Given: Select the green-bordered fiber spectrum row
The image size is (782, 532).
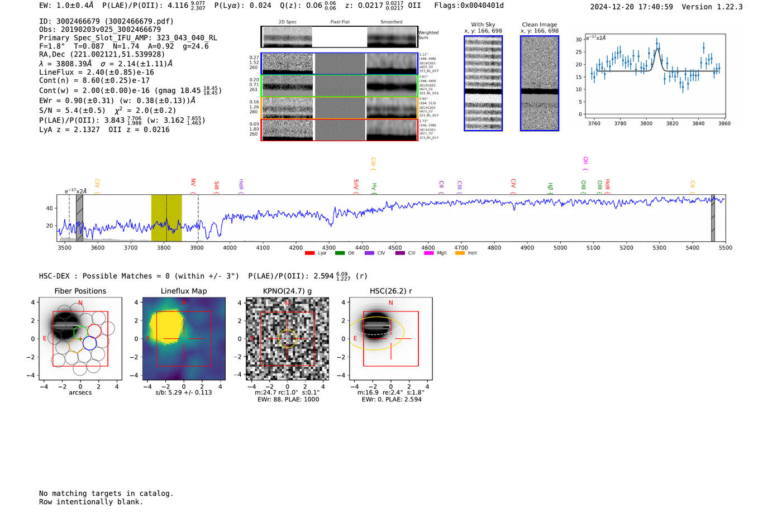Looking at the screenshot, I should pyautogui.click(x=340, y=86).
